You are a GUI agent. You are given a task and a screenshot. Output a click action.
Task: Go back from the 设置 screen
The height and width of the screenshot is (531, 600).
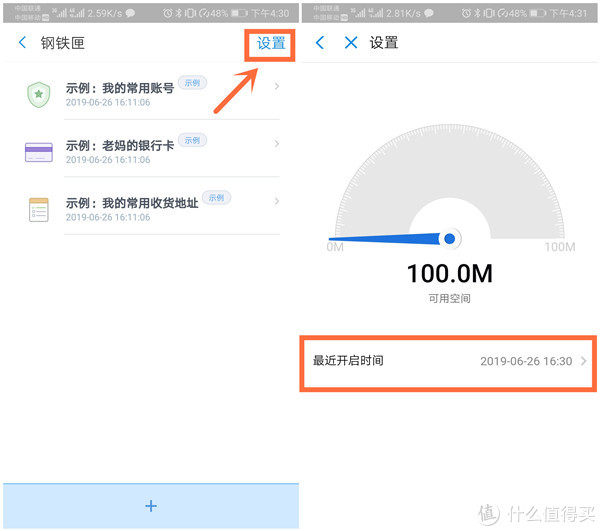[x=320, y=42]
